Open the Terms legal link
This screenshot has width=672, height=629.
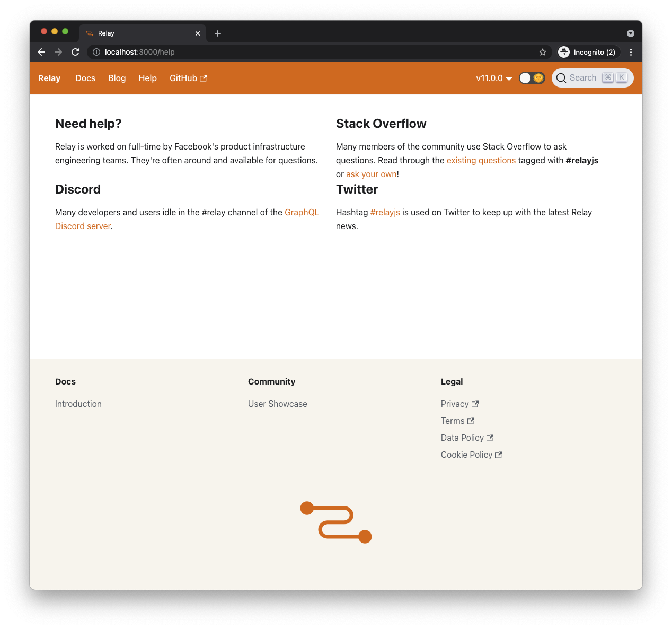click(x=457, y=421)
